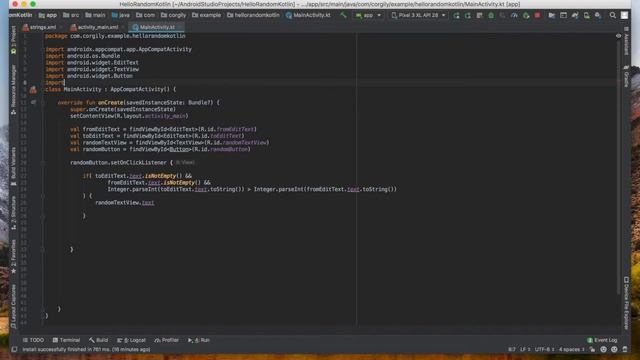The height and width of the screenshot is (360, 640).
Task: Click the Search Everywhere magnifier icon
Action: tap(613, 16)
